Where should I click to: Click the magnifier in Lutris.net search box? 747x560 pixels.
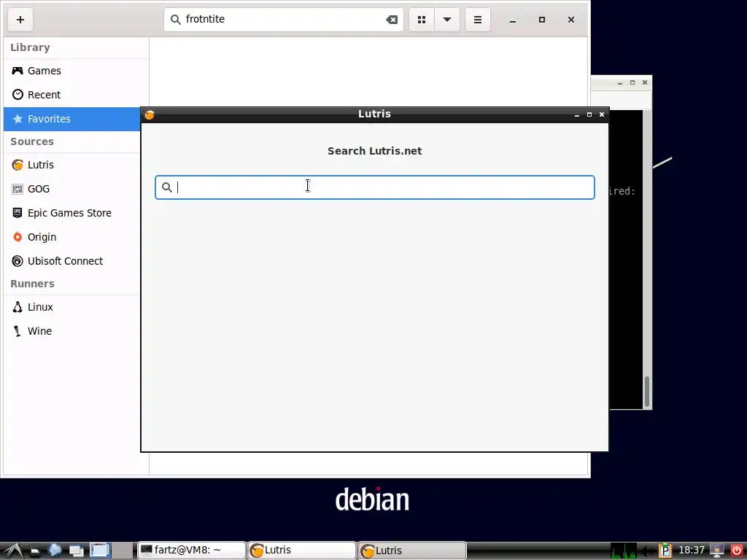coord(167,187)
